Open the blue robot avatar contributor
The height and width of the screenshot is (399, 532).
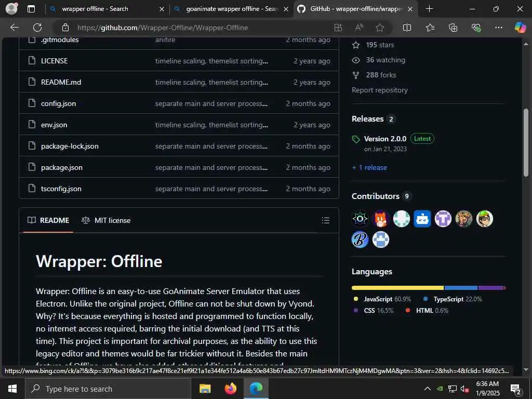(x=422, y=219)
